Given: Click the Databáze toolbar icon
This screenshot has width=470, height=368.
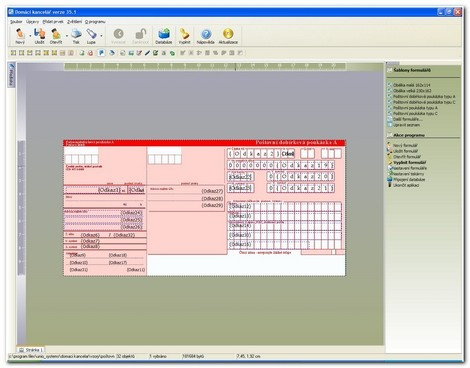Looking at the screenshot, I should click(x=164, y=34).
